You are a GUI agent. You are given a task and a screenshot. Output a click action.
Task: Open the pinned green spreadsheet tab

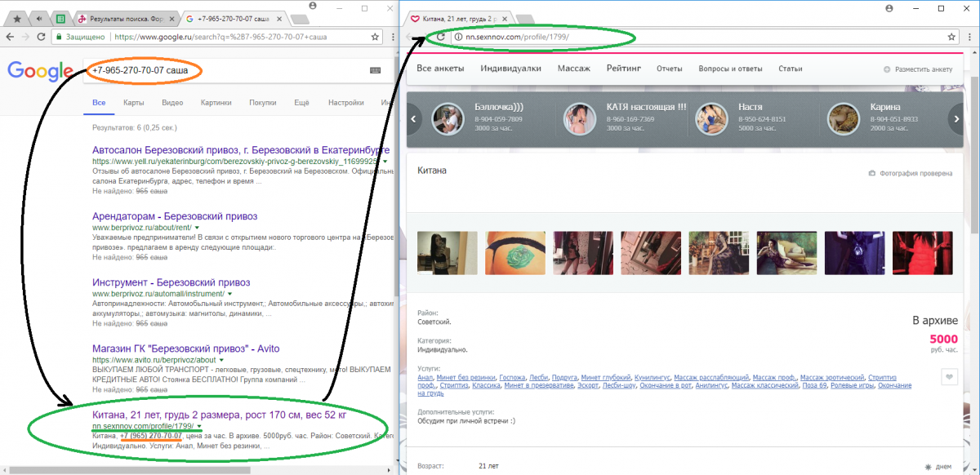tap(60, 18)
